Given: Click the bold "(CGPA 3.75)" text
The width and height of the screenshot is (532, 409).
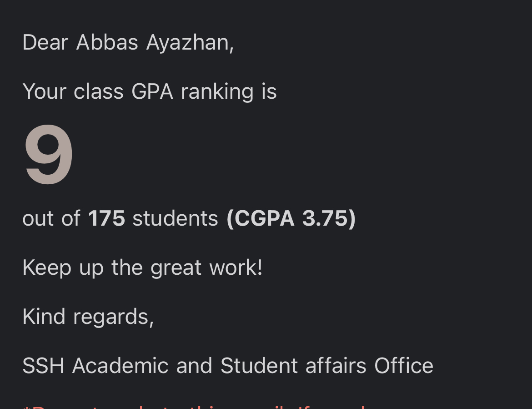Looking at the screenshot, I should 291,218.
